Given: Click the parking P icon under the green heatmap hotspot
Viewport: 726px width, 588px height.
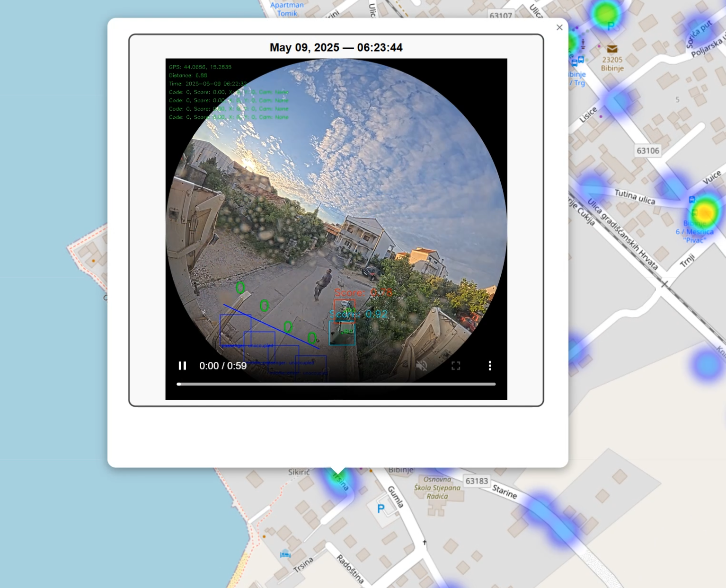Looking at the screenshot, I should coord(611,27).
